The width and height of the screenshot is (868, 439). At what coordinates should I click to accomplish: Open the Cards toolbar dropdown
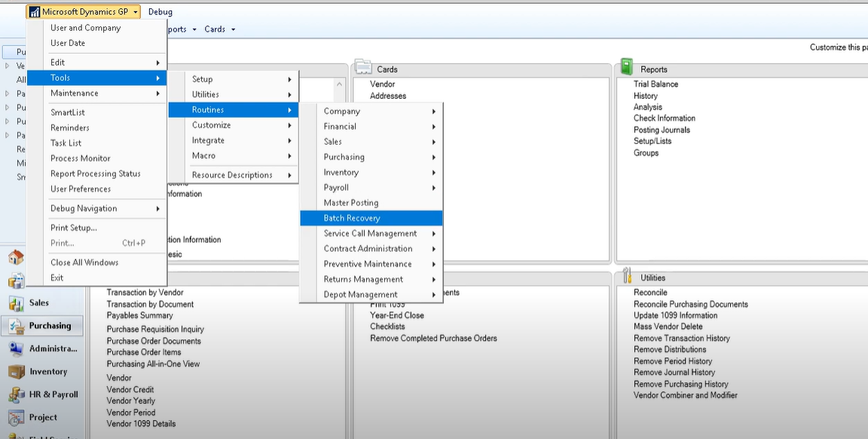215,29
